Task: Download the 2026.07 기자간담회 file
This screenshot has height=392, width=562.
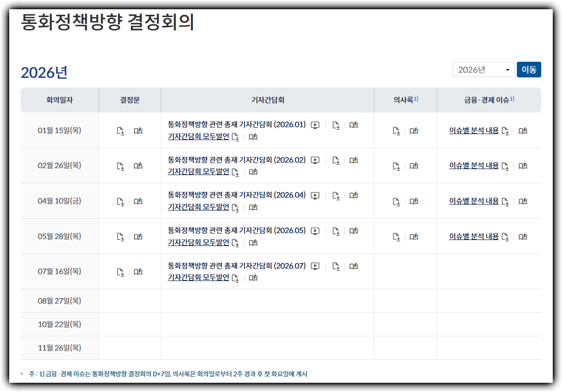Action: (x=336, y=267)
